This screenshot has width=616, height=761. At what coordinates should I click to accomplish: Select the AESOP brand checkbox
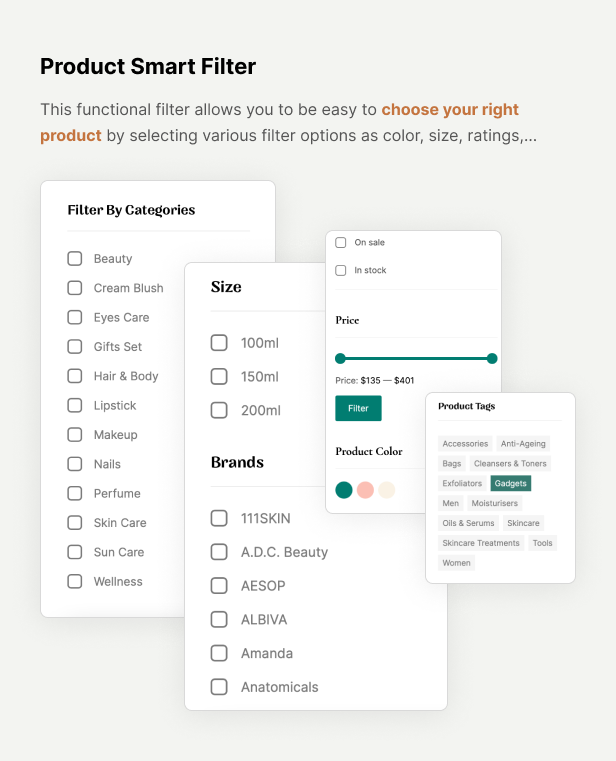219,586
